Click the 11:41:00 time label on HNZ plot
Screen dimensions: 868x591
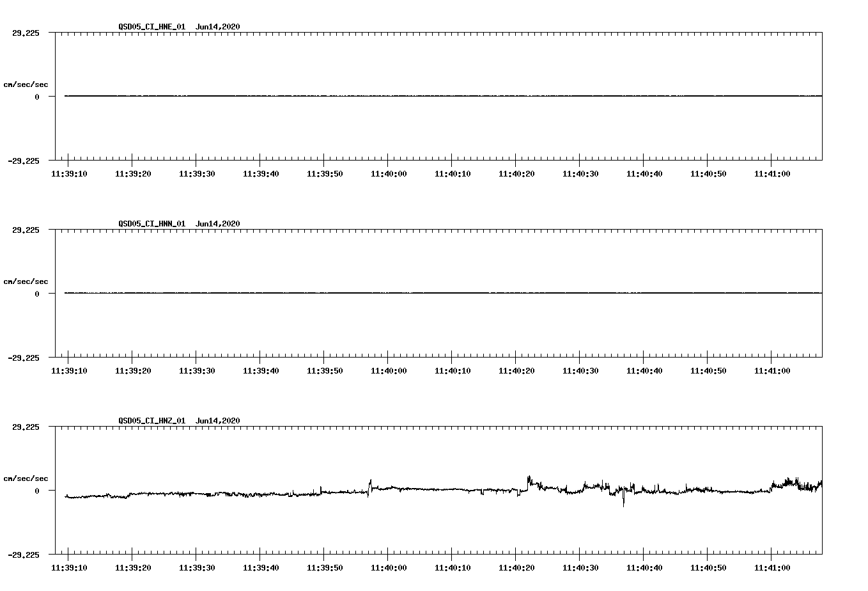click(772, 567)
